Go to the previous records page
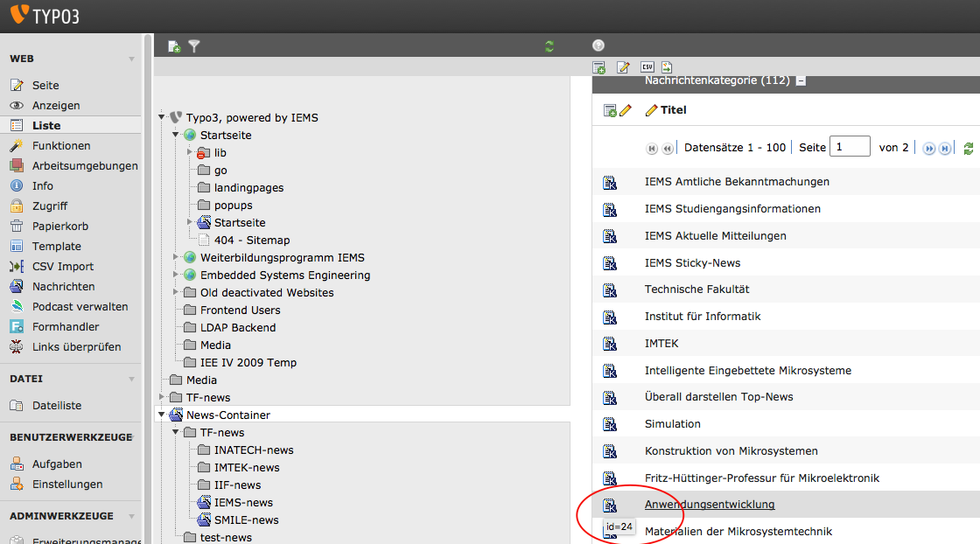The width and height of the screenshot is (980, 544). coord(668,148)
